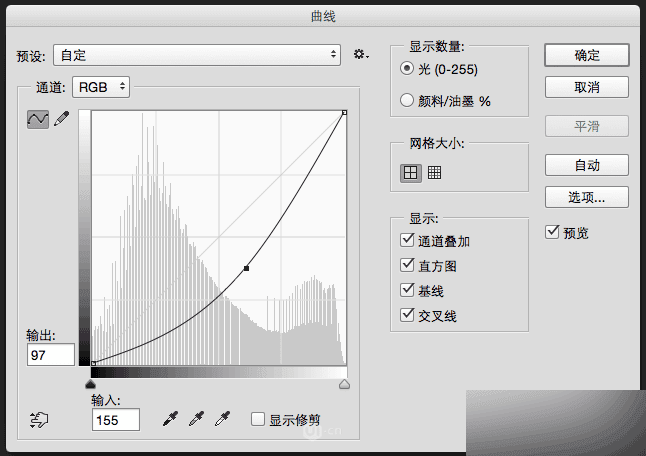Click the 自动 button
The width and height of the screenshot is (646, 456).
(x=587, y=165)
